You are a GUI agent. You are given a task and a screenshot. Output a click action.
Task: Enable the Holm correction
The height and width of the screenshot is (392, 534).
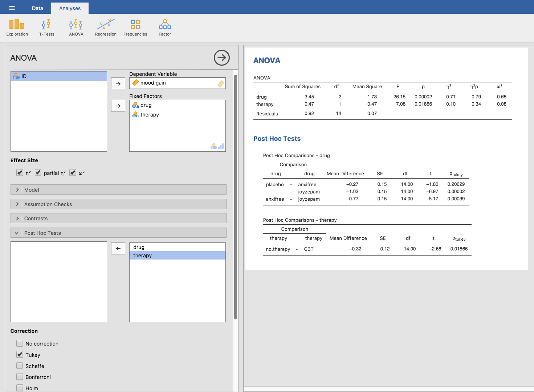point(20,388)
